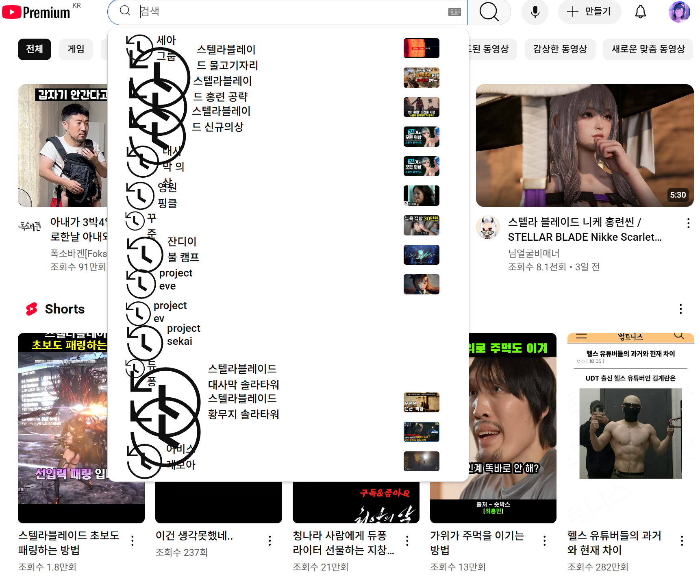Click history clock icon beside 잔디이불 캠프
This screenshot has width=700, height=588.
point(145,254)
